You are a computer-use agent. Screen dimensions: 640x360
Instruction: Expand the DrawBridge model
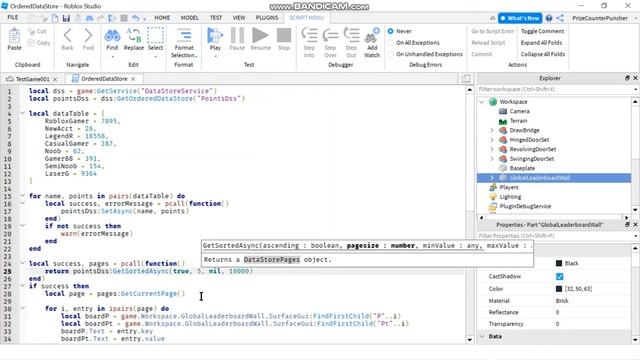point(492,130)
